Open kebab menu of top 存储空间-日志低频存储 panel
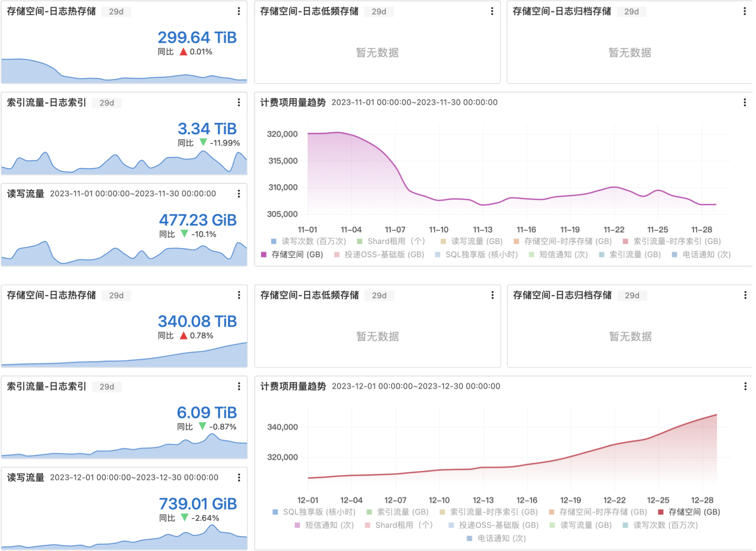The height and width of the screenshot is (551, 756). click(x=492, y=11)
